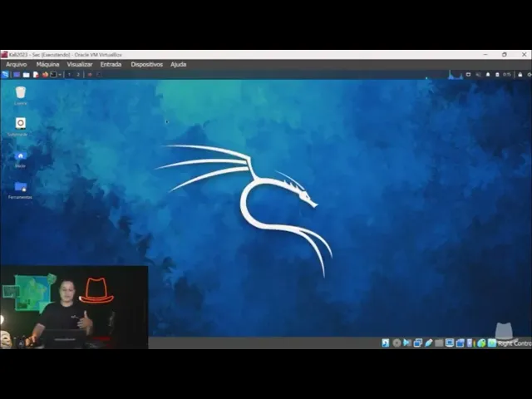Click the panel clock
Image resolution: width=532 pixels, height=399 pixels.
(x=507, y=75)
